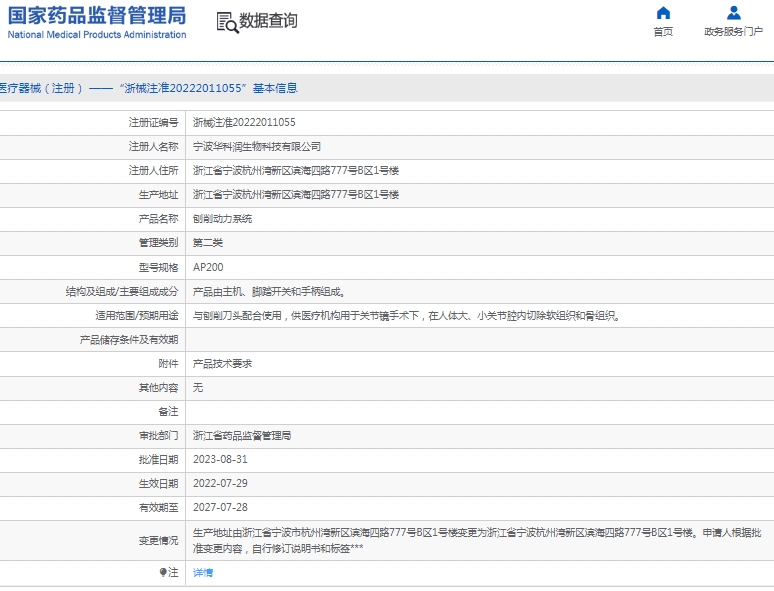Click the 有效期至 row label
The height and width of the screenshot is (591, 774).
[x=158, y=508]
